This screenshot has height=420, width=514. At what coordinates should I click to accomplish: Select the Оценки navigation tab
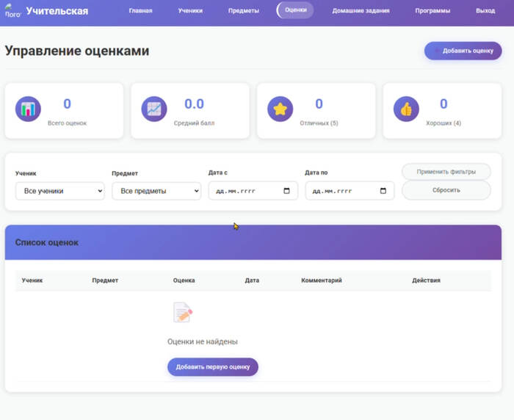point(295,10)
